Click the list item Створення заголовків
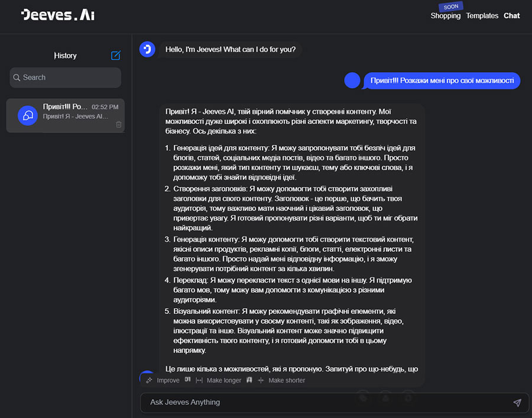 tap(295, 208)
